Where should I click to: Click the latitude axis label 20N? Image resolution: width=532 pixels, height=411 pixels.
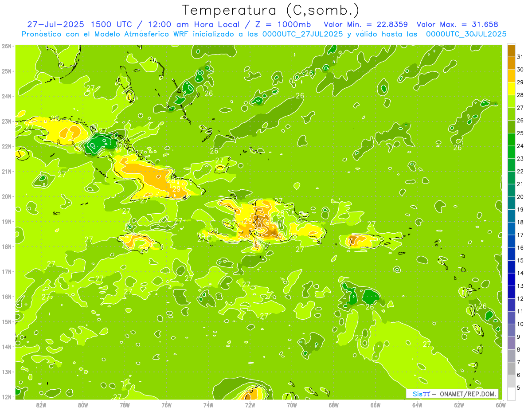6,196
